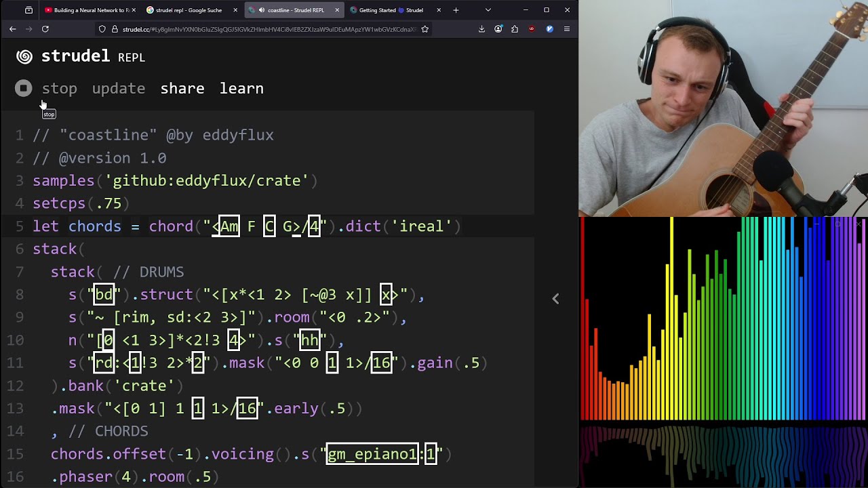Click the highlighted bd sample name
The height and width of the screenshot is (488, 868).
point(104,295)
